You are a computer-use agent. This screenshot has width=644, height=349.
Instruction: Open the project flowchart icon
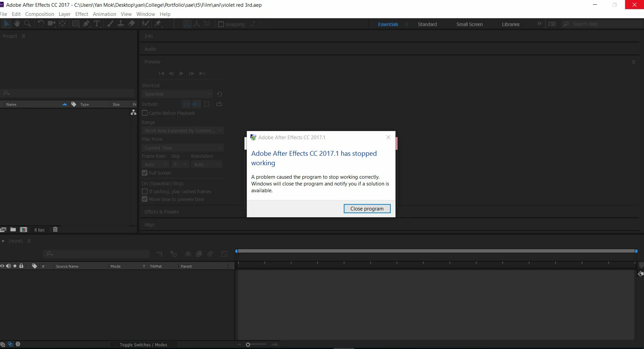point(133,113)
